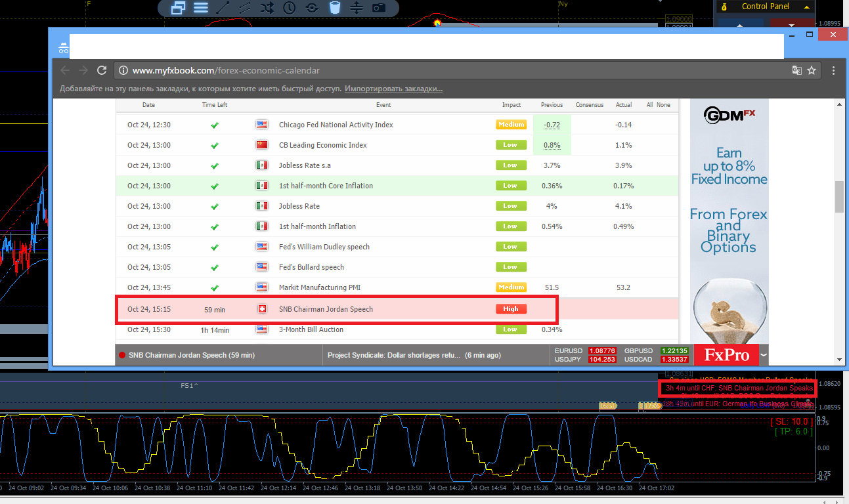Click scrollbar down arrow in browser
849x504 pixels.
click(x=839, y=360)
